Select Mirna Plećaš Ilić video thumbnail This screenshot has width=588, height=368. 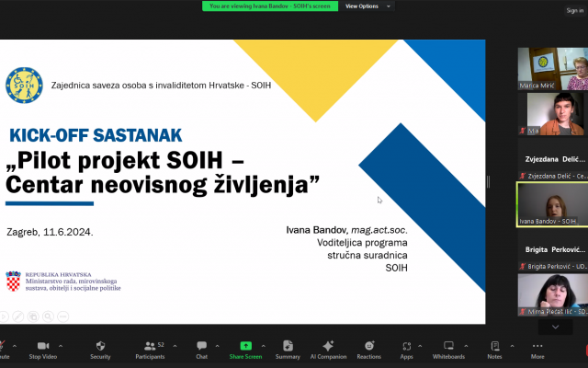click(x=553, y=294)
